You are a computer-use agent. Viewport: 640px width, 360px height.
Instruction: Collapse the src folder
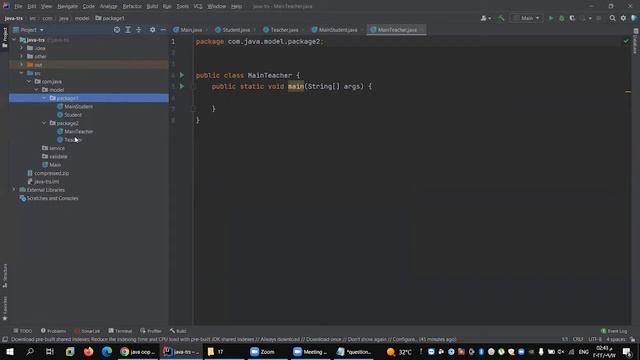pyautogui.click(x=22, y=73)
